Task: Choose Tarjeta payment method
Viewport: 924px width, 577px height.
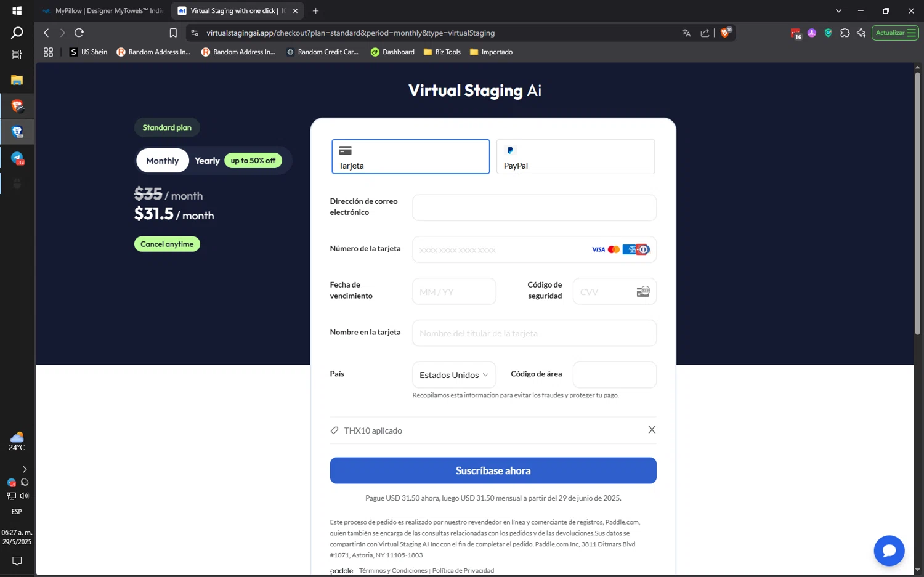Action: point(411,156)
